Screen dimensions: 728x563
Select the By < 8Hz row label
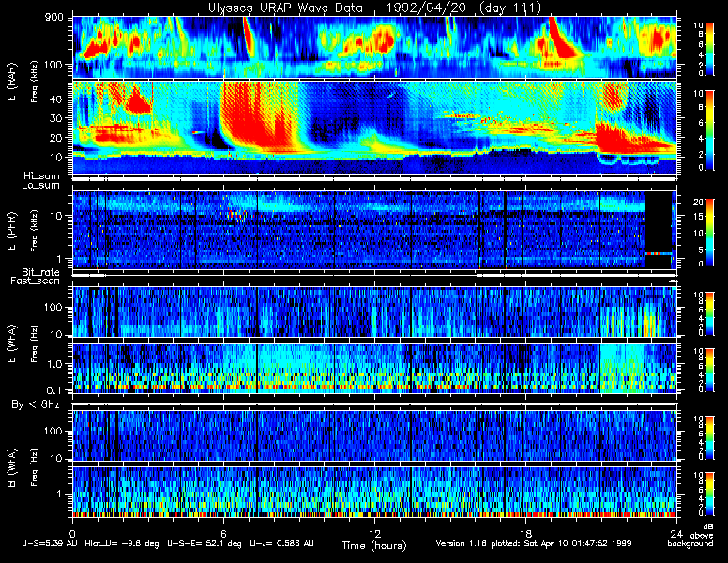36,405
